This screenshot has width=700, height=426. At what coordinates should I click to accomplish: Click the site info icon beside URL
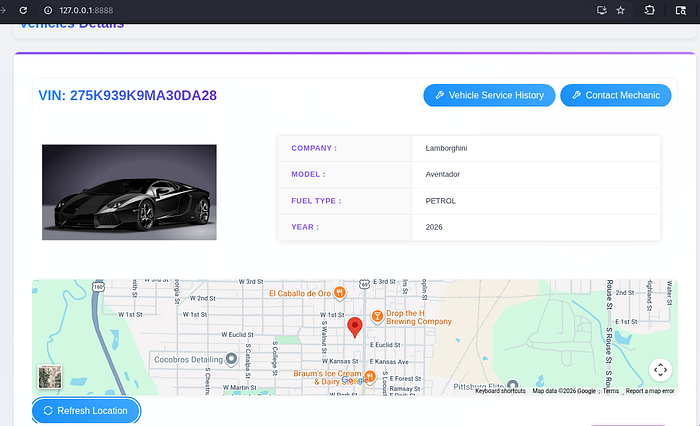(48, 10)
